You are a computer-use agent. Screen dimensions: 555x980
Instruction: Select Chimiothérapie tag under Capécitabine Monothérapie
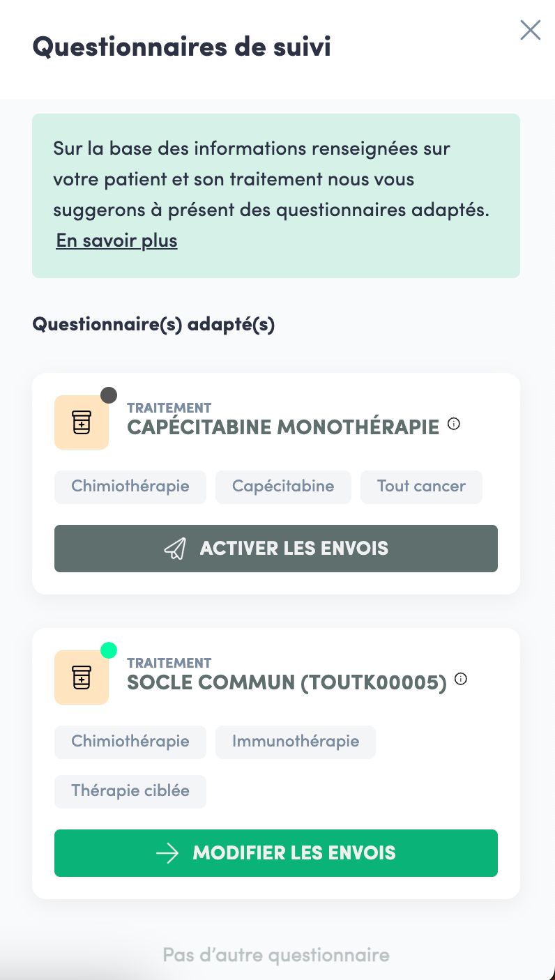point(130,487)
